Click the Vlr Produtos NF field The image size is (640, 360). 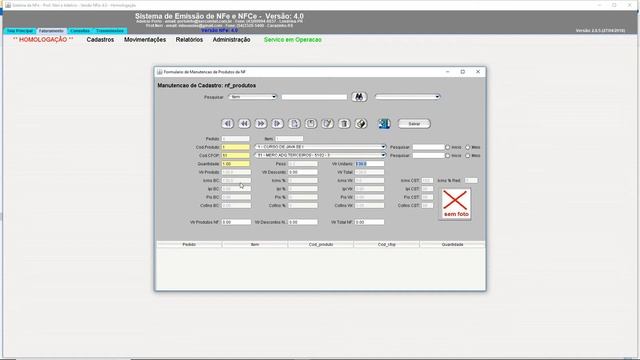236,222
